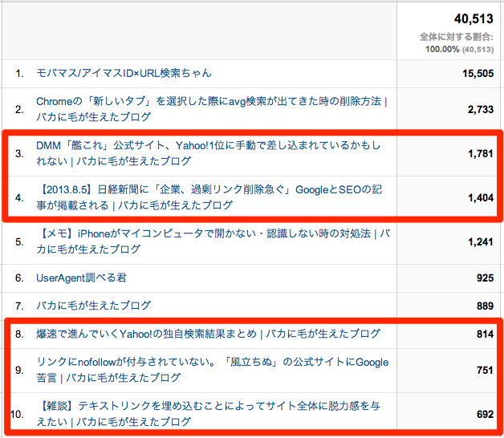Screen dimensions: 504x438
Task: Click the 692 value in row 10
Action: pyautogui.click(x=484, y=413)
